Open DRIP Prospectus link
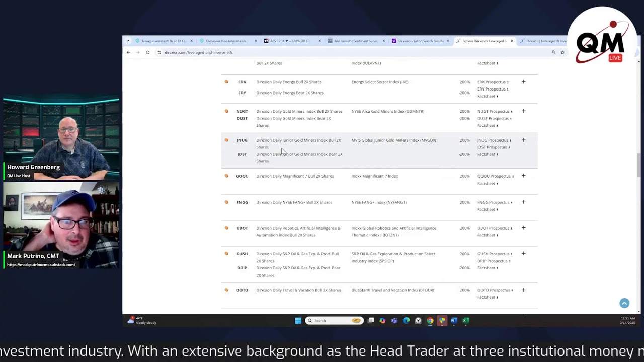This screenshot has height=362, width=644. coord(494,261)
